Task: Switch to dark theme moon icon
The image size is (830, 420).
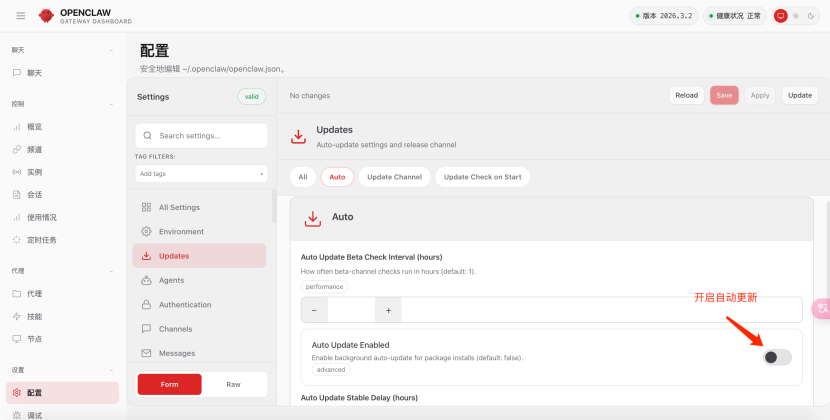Action: point(811,16)
